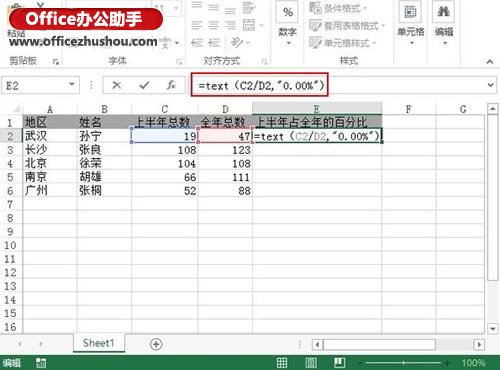
Task: Align text right in ribbon
Action: (230, 25)
